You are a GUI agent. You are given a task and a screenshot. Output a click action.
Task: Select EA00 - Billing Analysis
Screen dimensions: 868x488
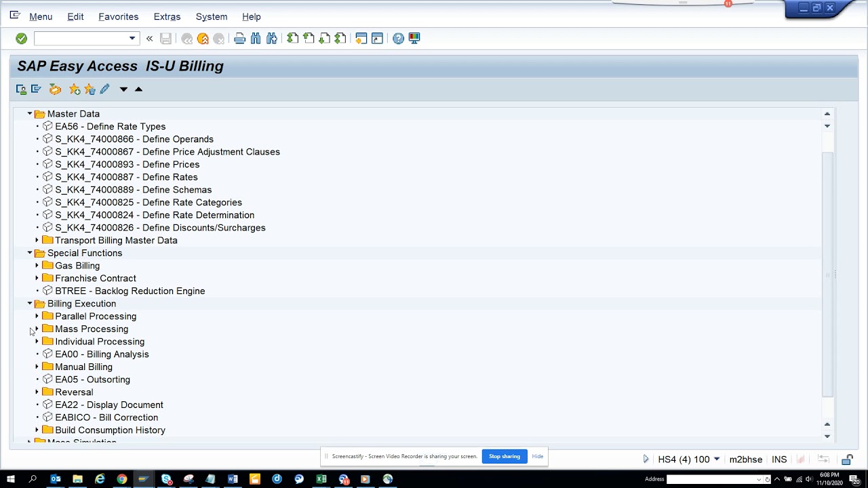coord(102,354)
